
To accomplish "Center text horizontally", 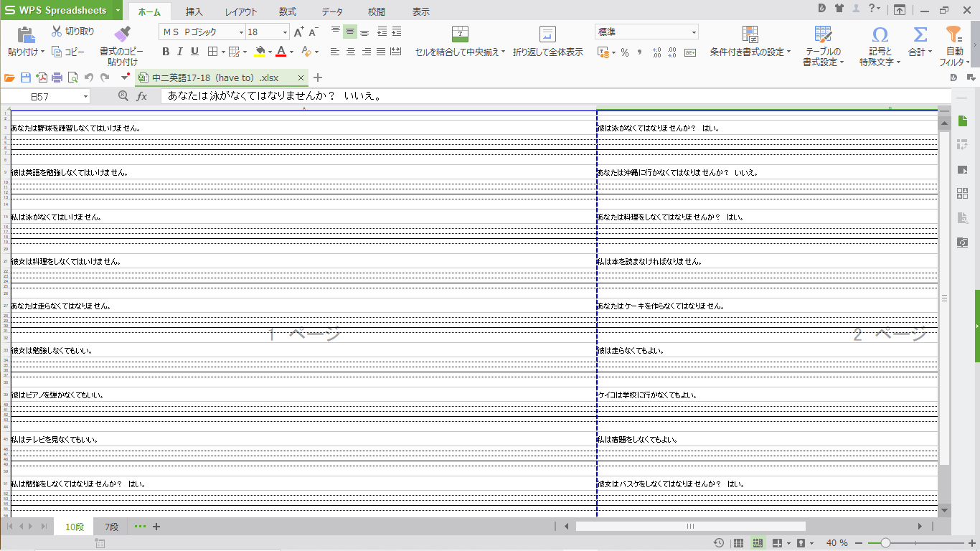I will coord(351,52).
